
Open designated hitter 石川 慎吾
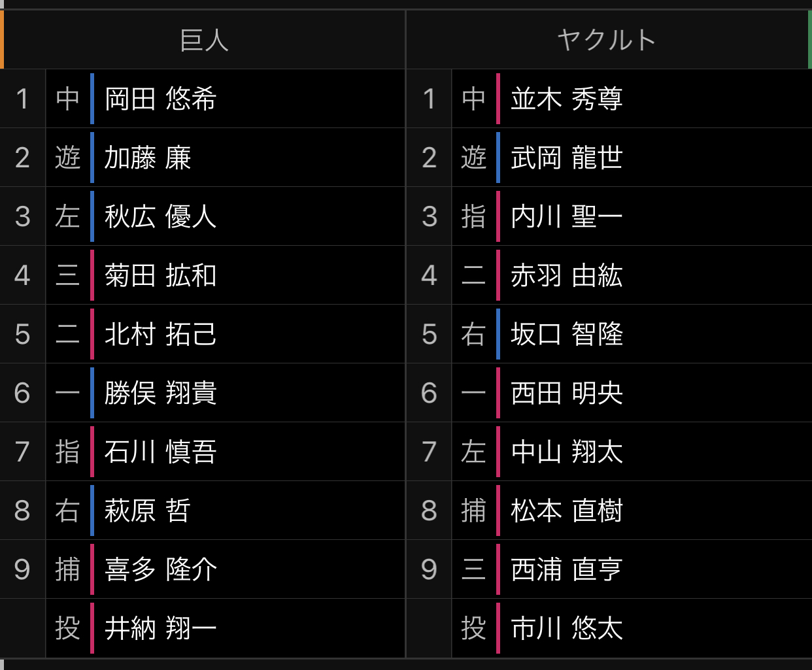[x=160, y=452]
